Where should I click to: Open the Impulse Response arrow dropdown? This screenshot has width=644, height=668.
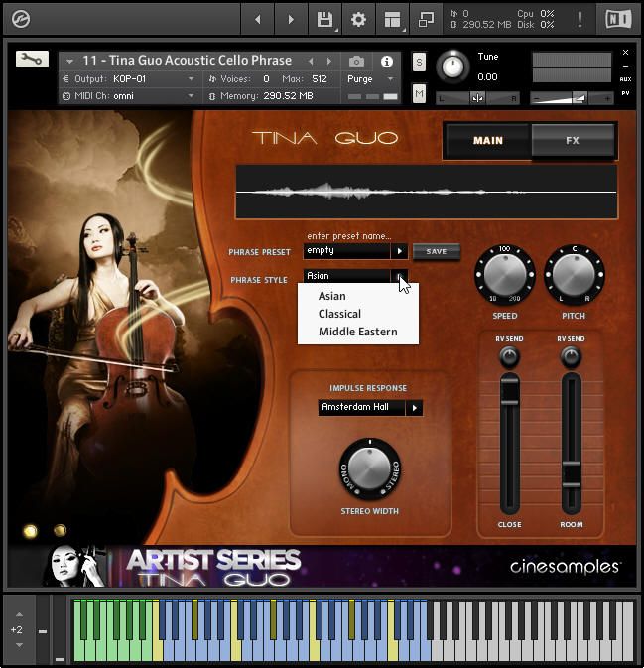click(414, 408)
